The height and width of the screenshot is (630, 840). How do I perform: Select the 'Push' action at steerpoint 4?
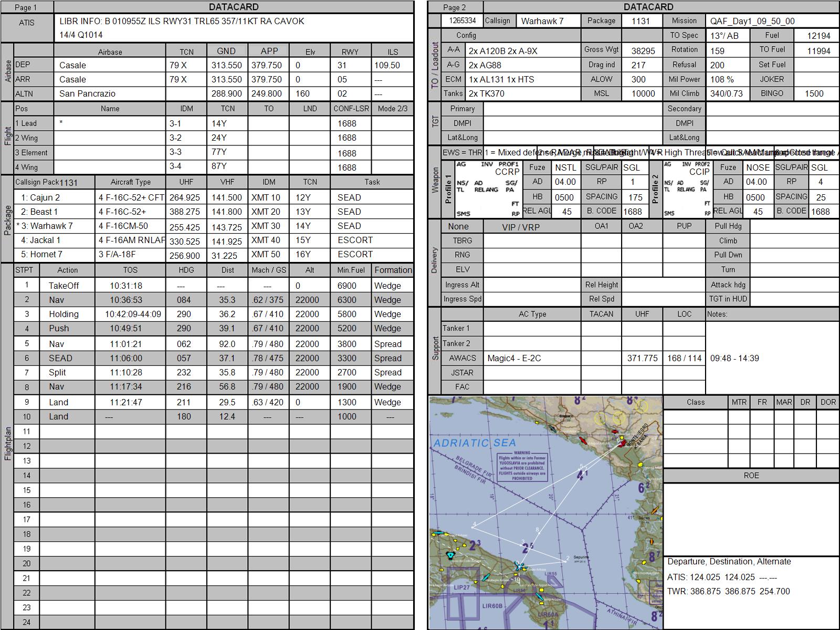[59, 328]
